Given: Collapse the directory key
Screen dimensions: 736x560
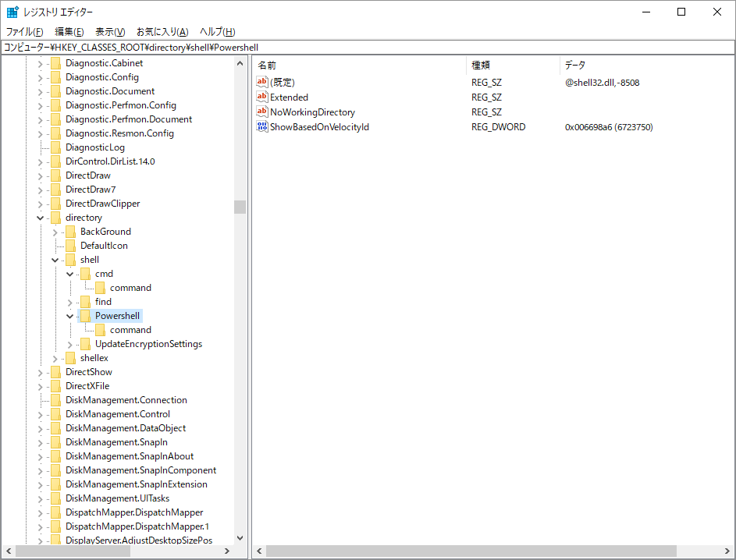Looking at the screenshot, I should coord(41,218).
